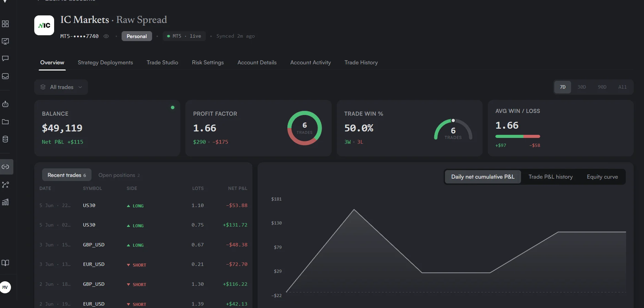Click the trade win percentage gauge
644x308 pixels.
coord(453,129)
